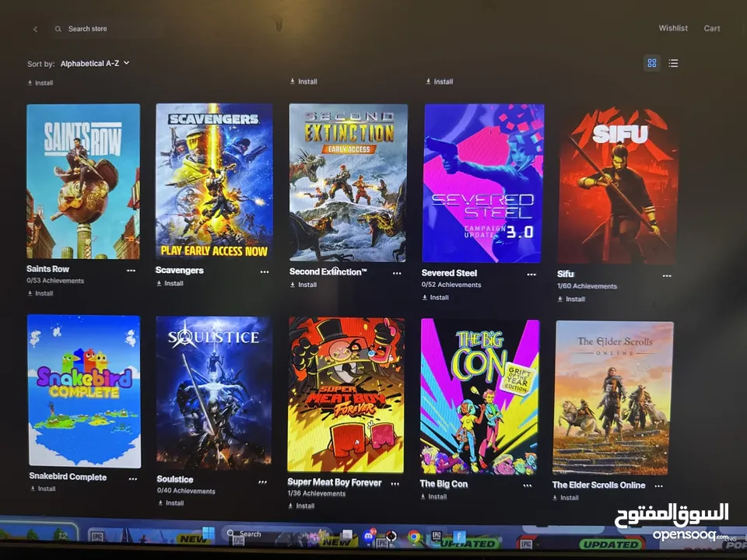Click the 0/52 Achievements text under Severed Steel

pyautogui.click(x=451, y=285)
